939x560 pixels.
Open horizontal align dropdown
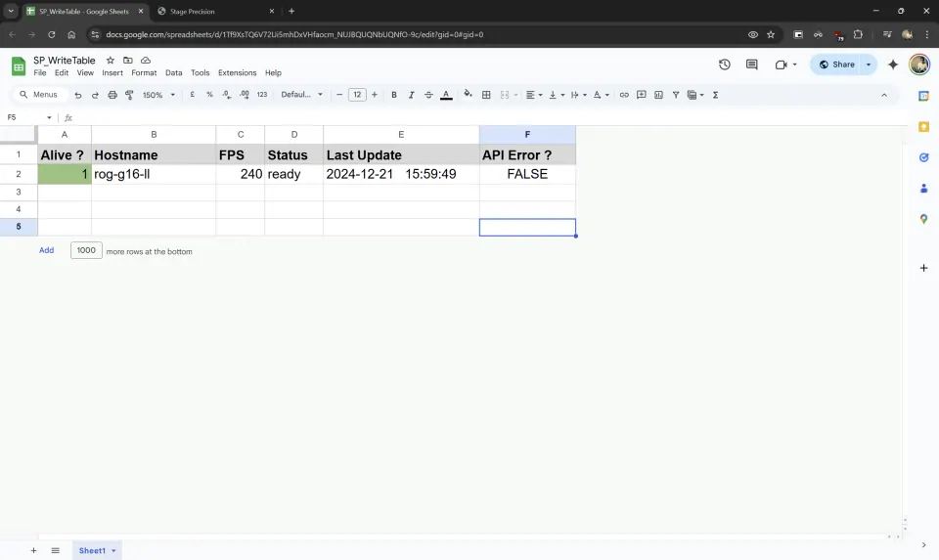tap(534, 95)
